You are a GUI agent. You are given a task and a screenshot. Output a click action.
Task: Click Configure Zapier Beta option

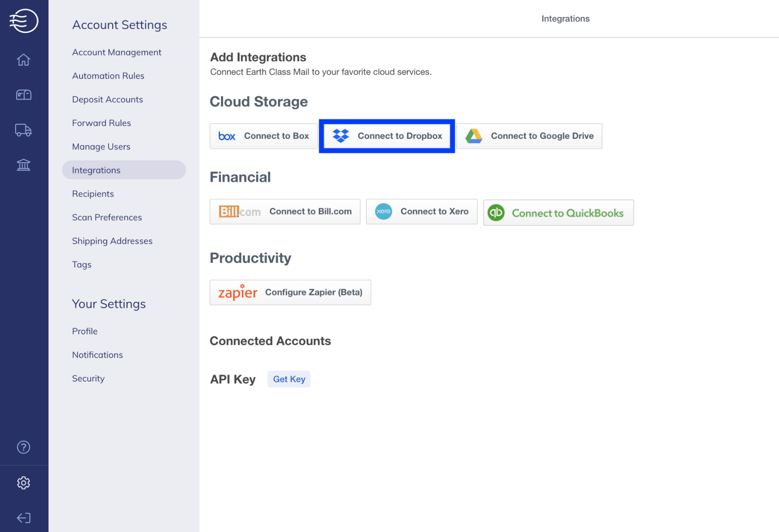[290, 292]
